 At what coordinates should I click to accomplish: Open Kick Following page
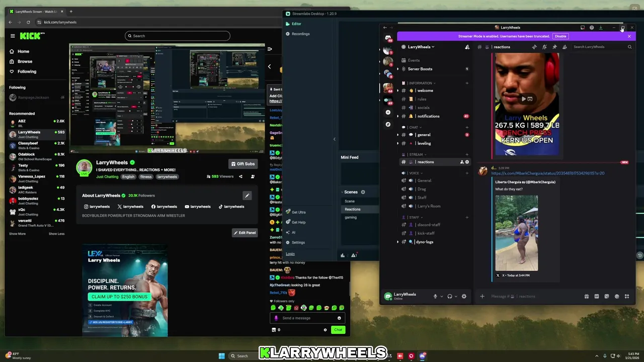(x=23, y=71)
